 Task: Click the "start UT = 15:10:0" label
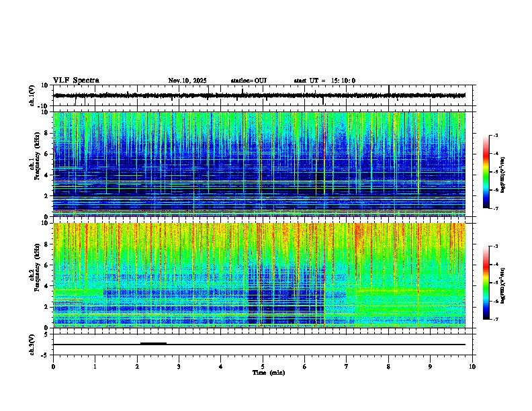[324, 81]
